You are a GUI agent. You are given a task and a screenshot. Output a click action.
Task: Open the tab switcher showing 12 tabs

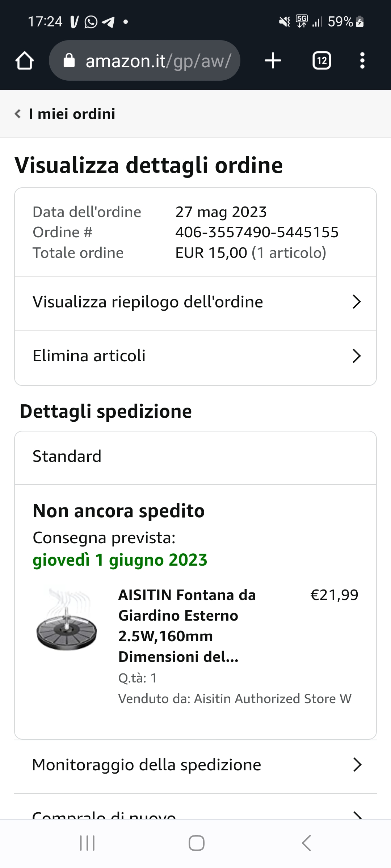pos(321,60)
